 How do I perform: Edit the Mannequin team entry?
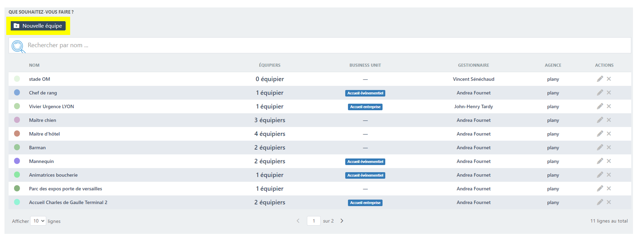600,161
